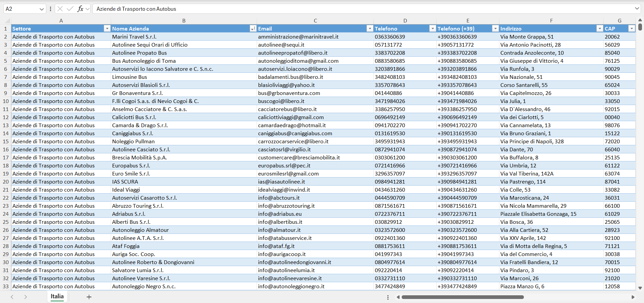The height and width of the screenshot is (303, 644).
Task: Open the Email column filter dropdown
Action: [x=370, y=29]
